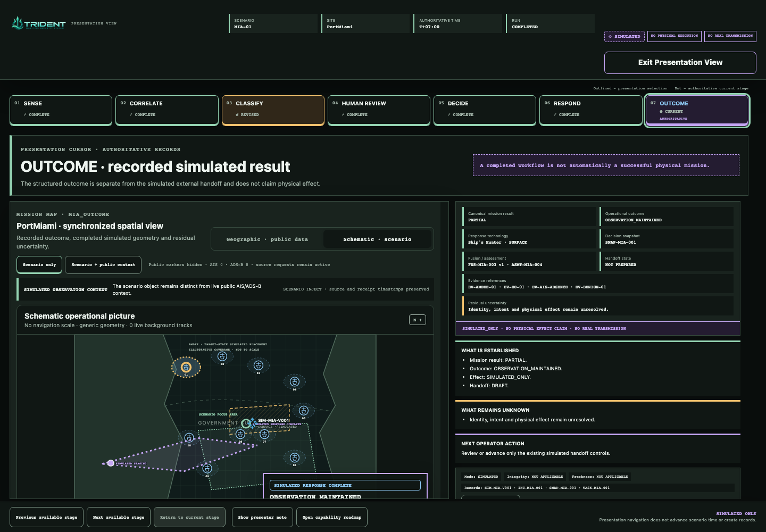
Task: Click the Trident logo in the header
Action: [x=38, y=23]
